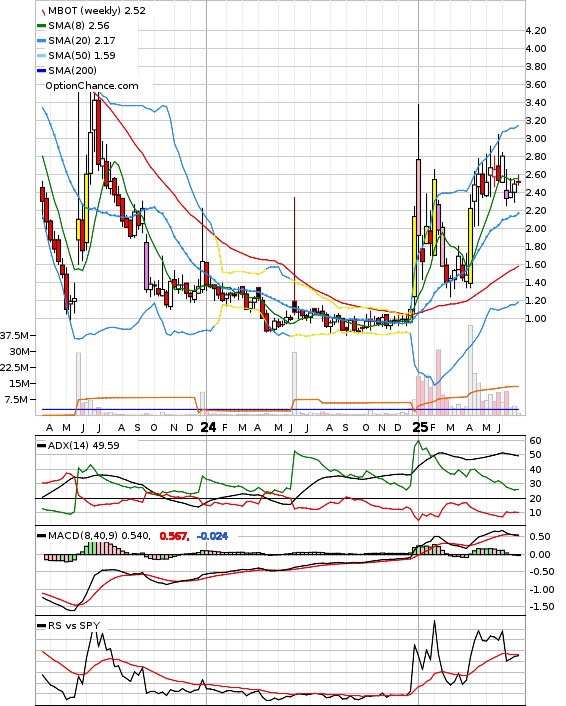The height and width of the screenshot is (706, 566).
Task: Select the bold 24 year marker on time axis
Action: point(208,427)
